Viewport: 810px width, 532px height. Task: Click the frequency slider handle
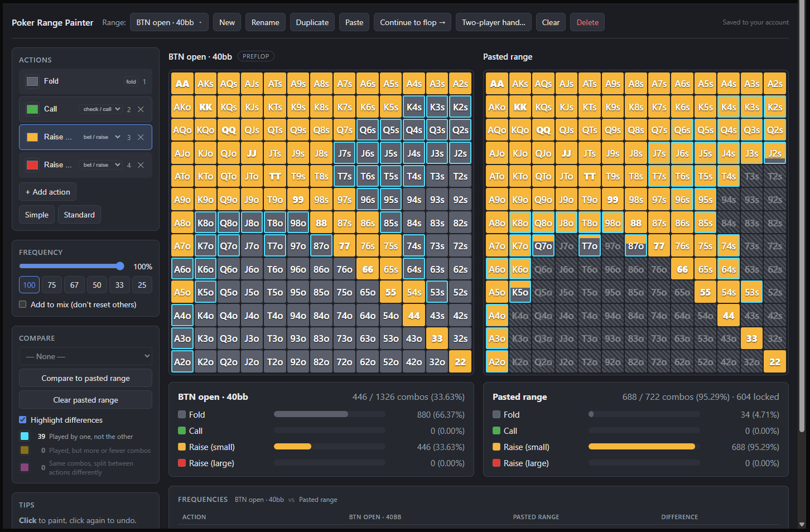120,266
